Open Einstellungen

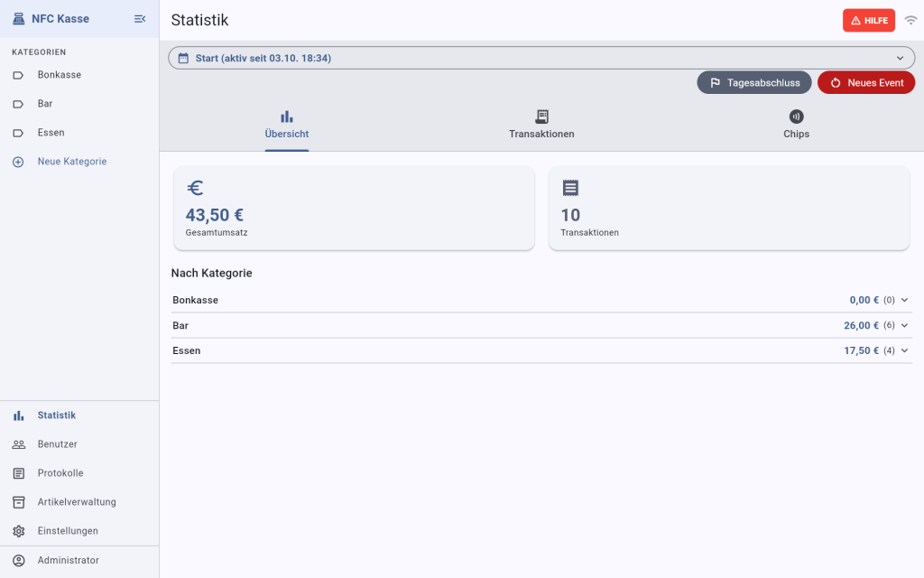click(x=79, y=531)
